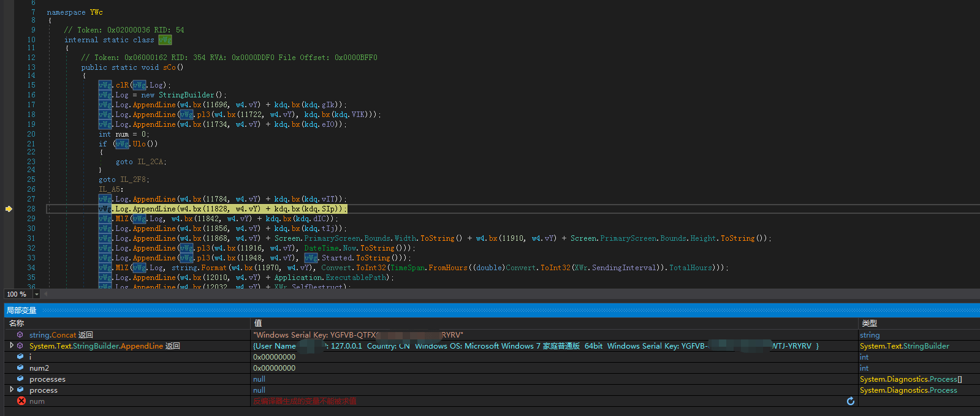Viewport: 980px width, 416px height.
Task: Click the IL_A5 label on line 26
Action: (x=111, y=189)
